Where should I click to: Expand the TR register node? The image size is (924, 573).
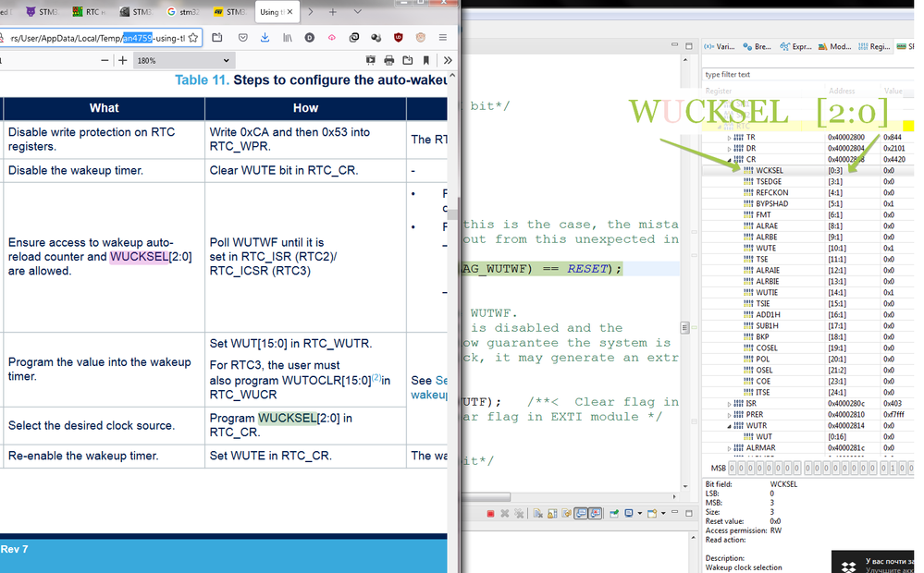pos(729,138)
